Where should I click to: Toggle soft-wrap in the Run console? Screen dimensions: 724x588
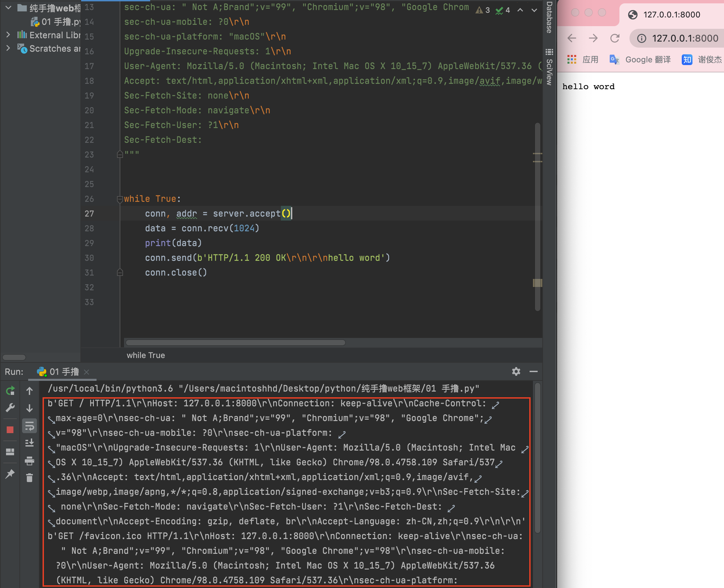(x=29, y=426)
